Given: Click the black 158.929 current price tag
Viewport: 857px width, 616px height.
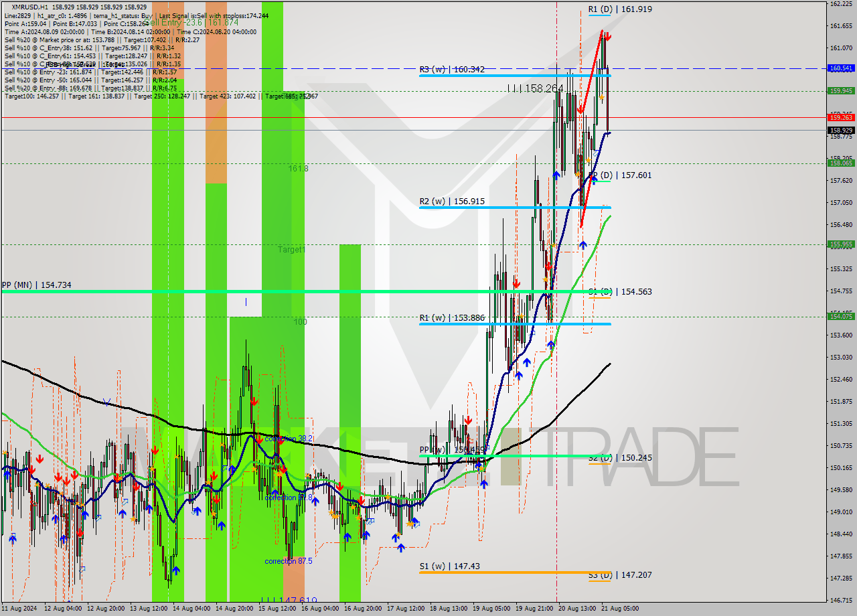Looking at the screenshot, I should (841, 130).
